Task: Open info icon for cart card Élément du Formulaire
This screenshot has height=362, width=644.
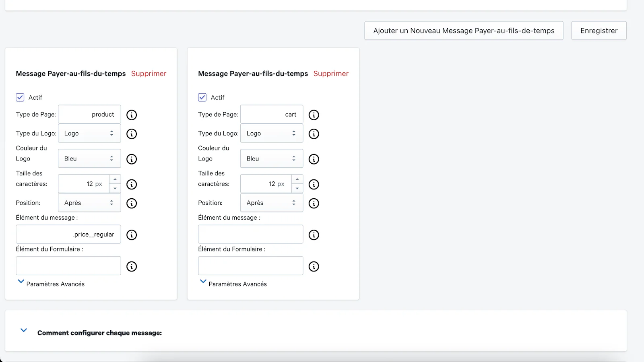Action: click(x=314, y=267)
